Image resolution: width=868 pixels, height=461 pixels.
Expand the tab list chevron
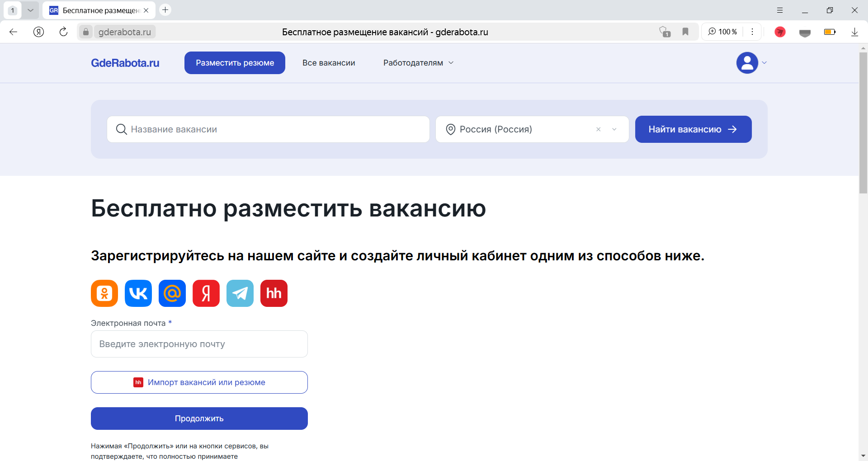[x=30, y=10]
